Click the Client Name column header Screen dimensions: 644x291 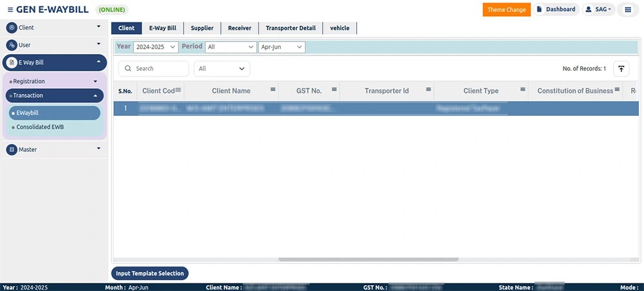coord(231,91)
